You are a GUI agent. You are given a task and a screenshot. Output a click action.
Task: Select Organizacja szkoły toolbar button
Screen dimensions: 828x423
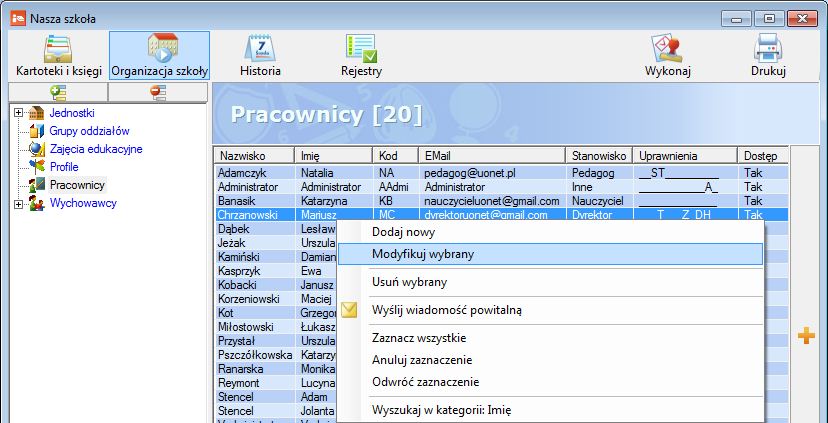click(159, 55)
